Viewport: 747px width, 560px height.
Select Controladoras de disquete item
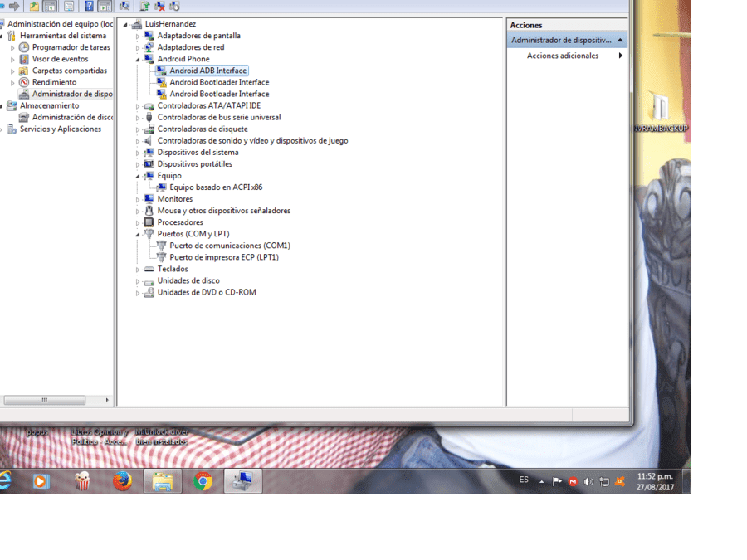coord(203,129)
